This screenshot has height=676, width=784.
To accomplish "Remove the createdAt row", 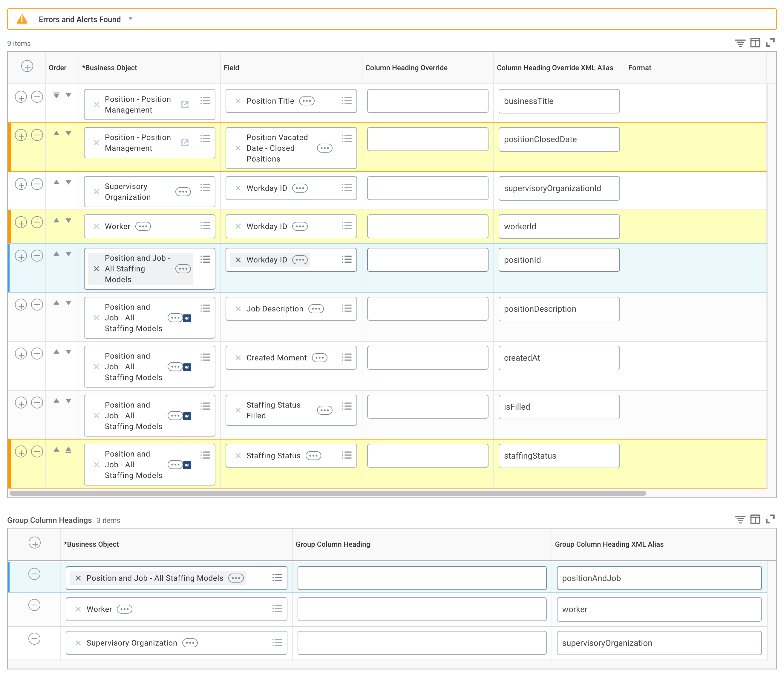I will (x=37, y=354).
